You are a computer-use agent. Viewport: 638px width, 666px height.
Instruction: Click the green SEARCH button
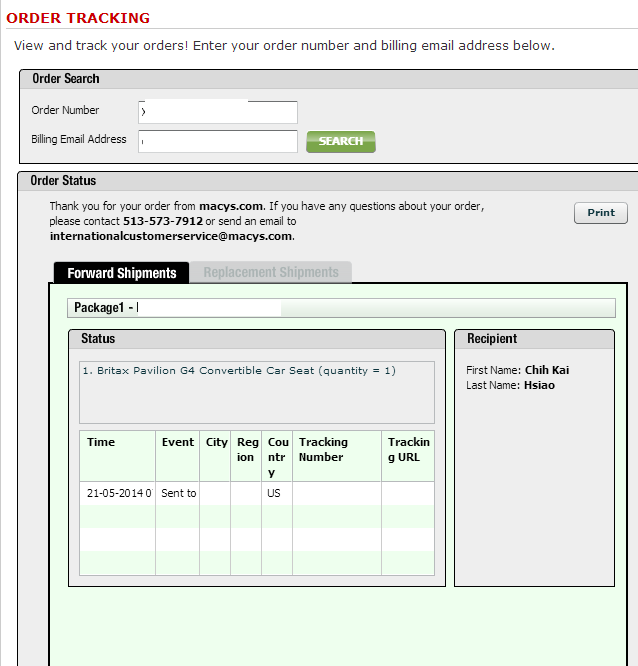(341, 141)
